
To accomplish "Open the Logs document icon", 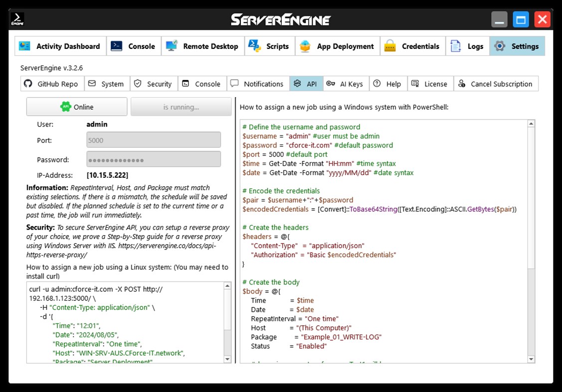I will click(x=454, y=46).
